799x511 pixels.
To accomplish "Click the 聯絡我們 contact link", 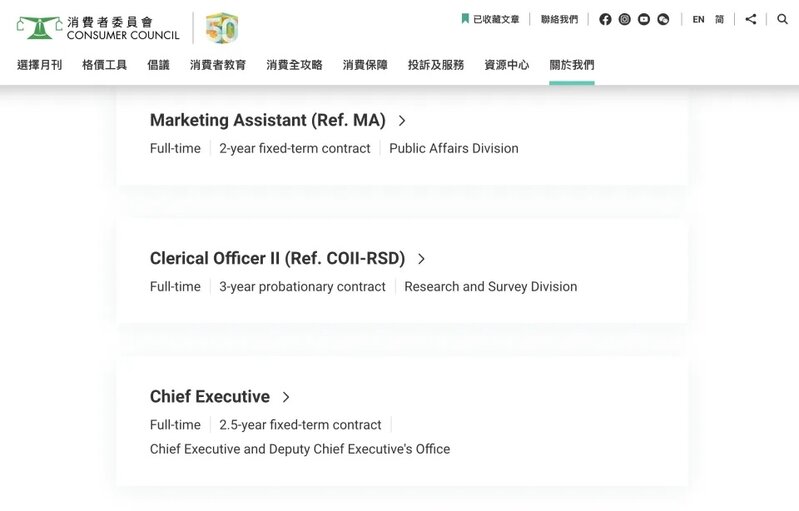I will (x=559, y=19).
